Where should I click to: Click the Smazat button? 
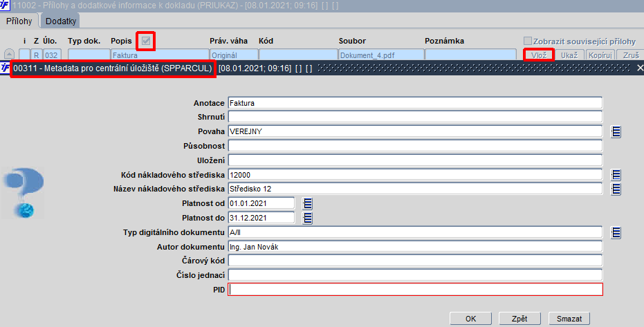pyautogui.click(x=569, y=319)
